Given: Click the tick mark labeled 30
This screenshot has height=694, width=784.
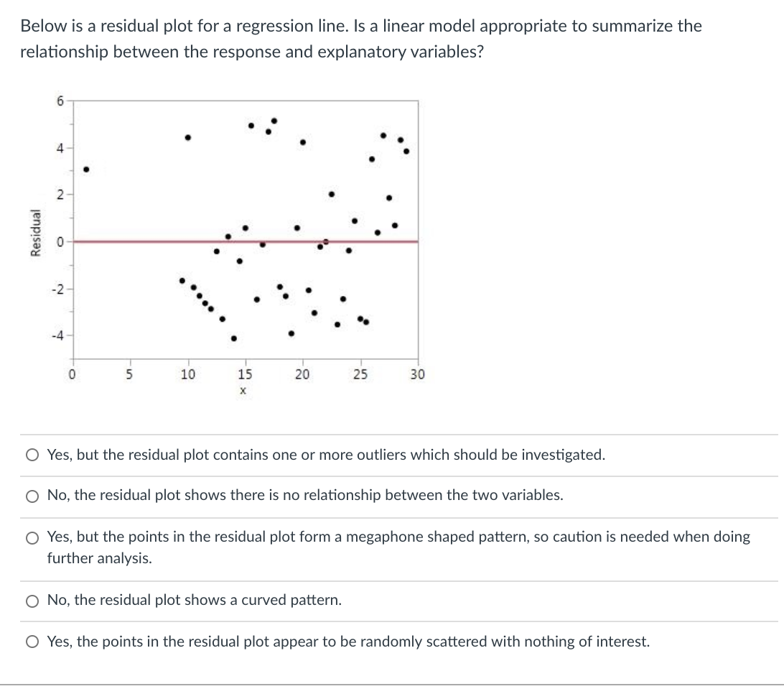Looking at the screenshot, I should 417,374.
